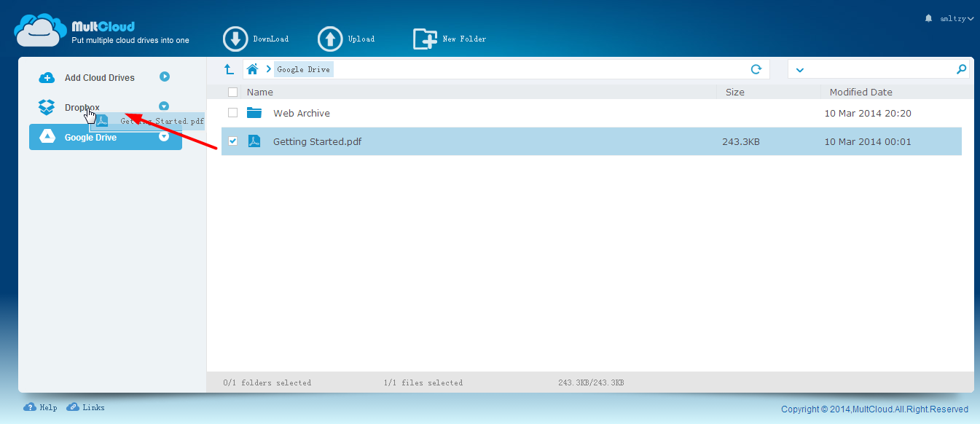The width and height of the screenshot is (980, 424).
Task: Go up one folder level arrow
Action: (229, 69)
